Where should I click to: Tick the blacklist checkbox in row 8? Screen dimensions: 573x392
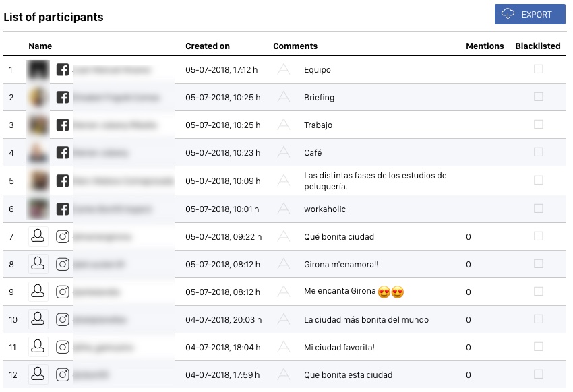539,263
